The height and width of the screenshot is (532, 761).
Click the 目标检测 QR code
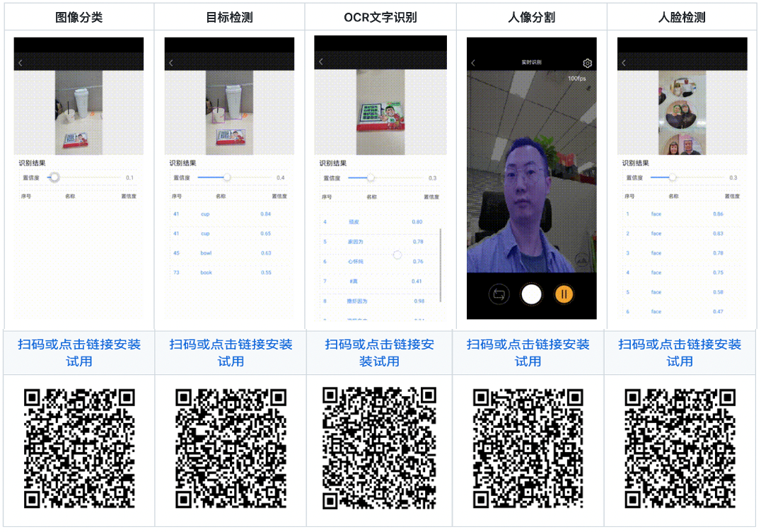click(231, 449)
